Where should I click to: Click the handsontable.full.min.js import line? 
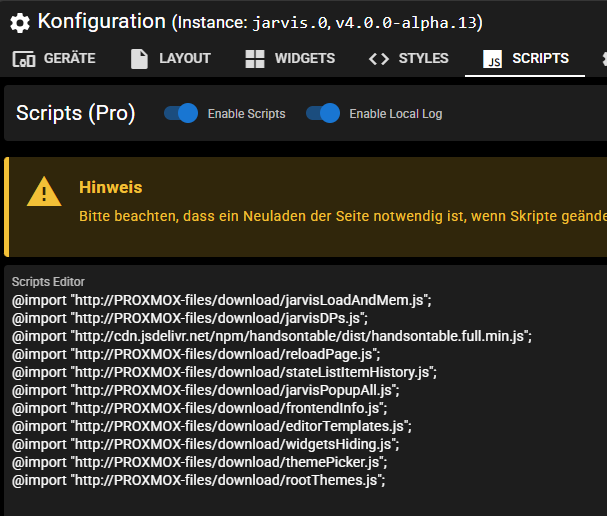click(x=271, y=336)
